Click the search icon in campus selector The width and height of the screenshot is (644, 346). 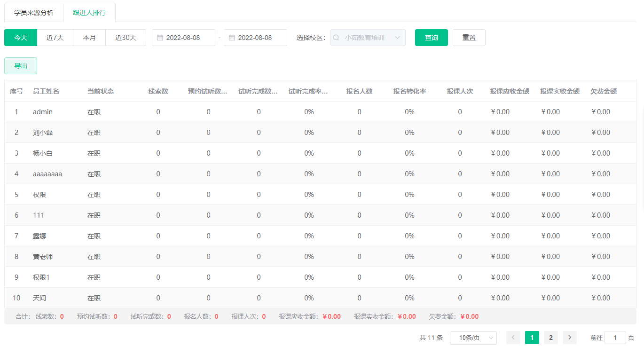point(337,38)
